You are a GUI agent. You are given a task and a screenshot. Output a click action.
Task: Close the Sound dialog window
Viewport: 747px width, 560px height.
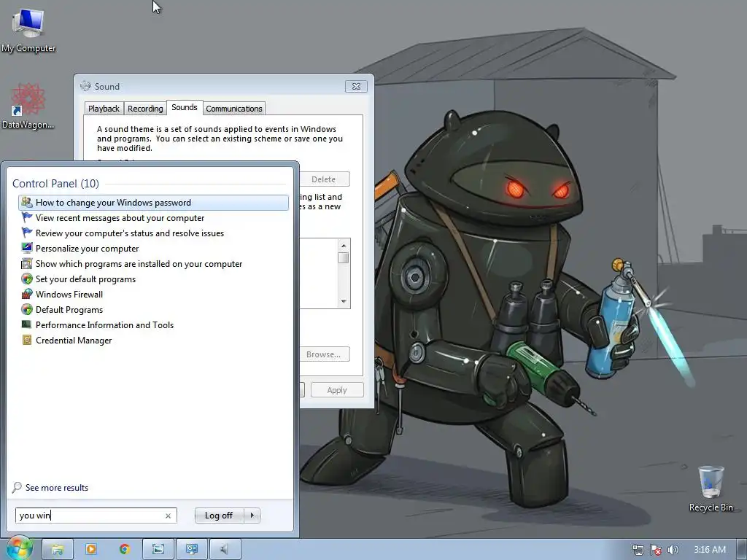coord(356,86)
